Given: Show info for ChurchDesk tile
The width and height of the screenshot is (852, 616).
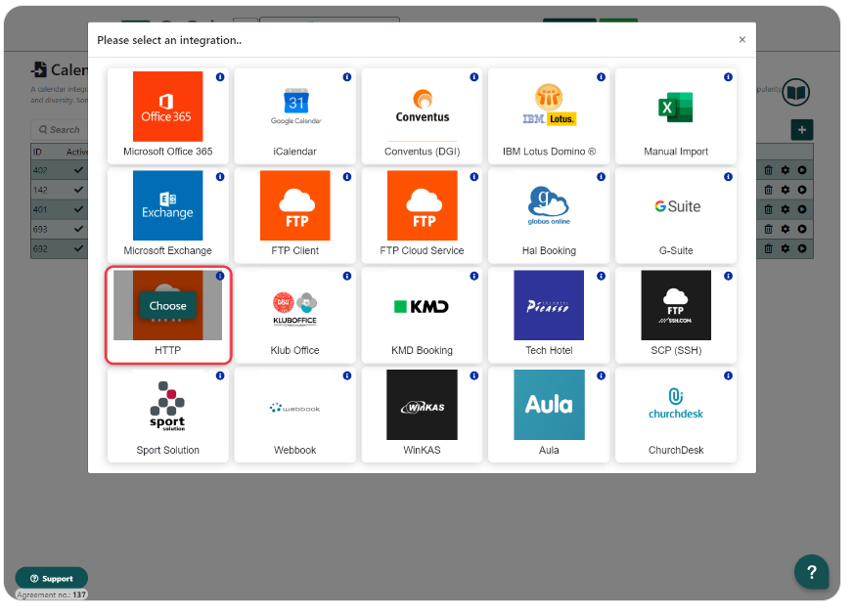Looking at the screenshot, I should pos(728,375).
